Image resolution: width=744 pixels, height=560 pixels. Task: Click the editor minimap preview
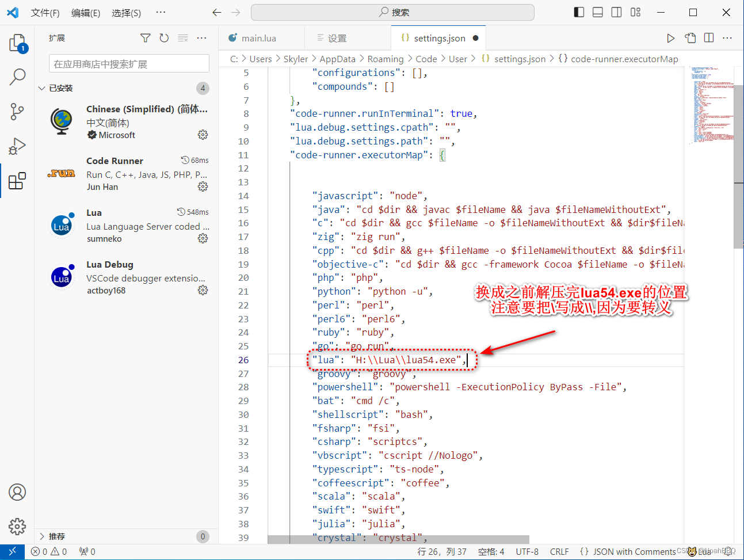(711, 105)
